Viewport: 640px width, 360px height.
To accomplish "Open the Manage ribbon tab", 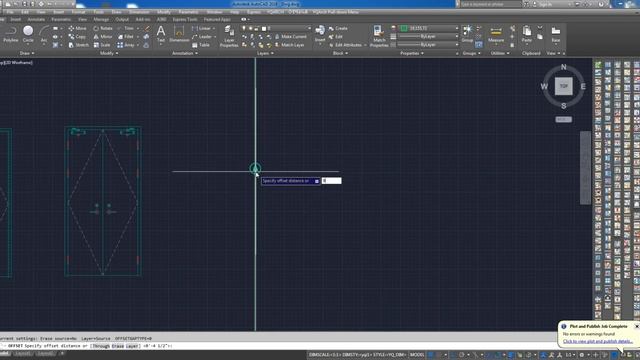I will [101, 19].
